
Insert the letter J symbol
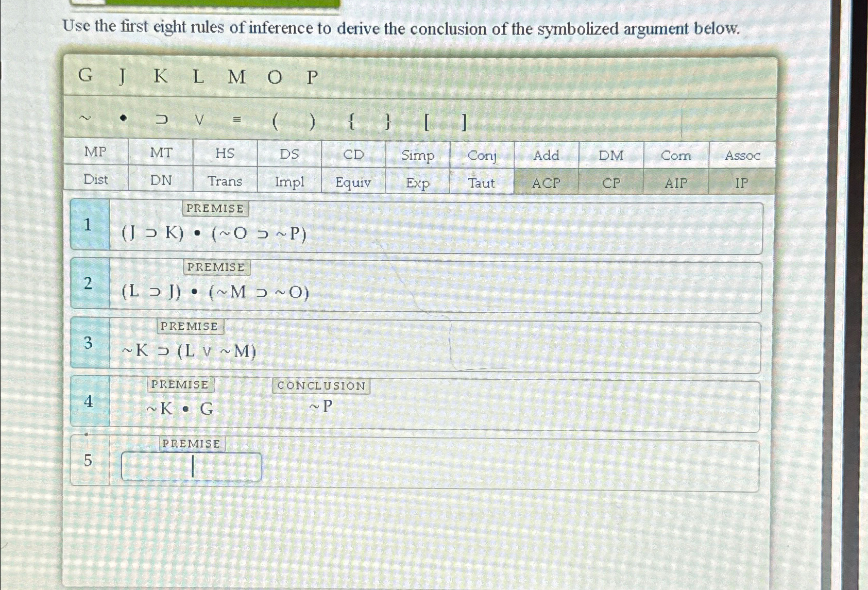pos(122,76)
